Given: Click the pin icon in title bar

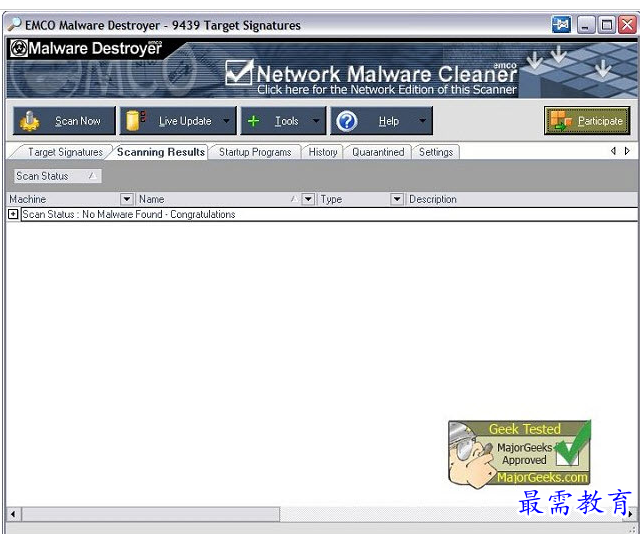Looking at the screenshot, I should point(561,25).
